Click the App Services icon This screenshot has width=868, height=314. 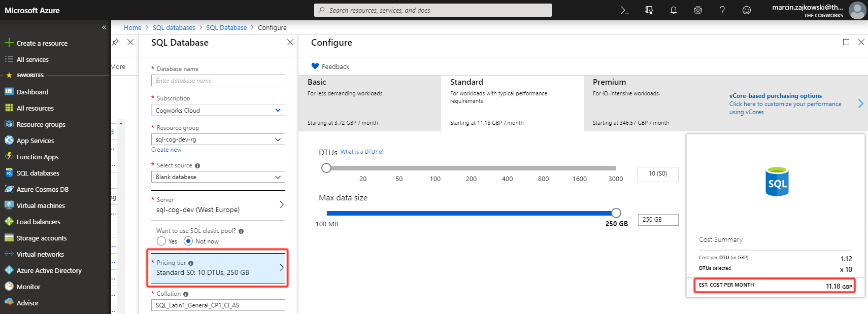coord(9,141)
